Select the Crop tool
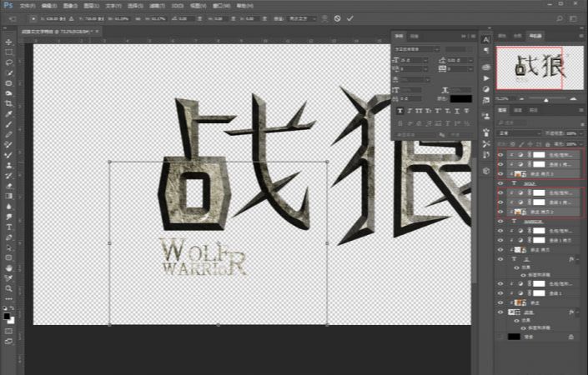This screenshot has height=375, width=588. [8, 104]
